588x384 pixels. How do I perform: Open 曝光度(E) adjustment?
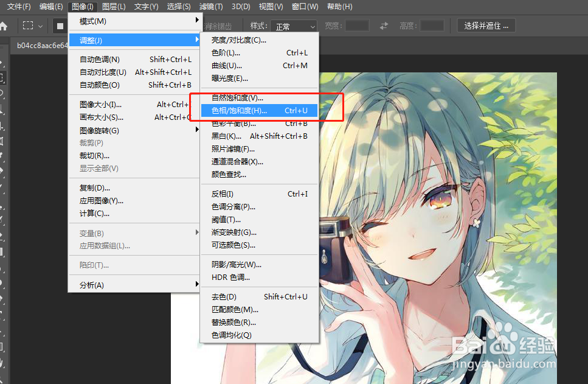coord(260,78)
